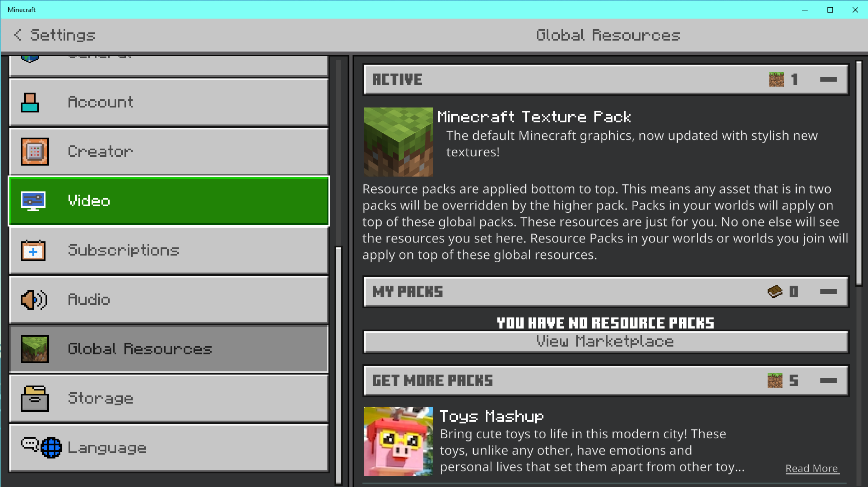Collapse the Get More Packs section
This screenshot has width=868, height=487.
(x=828, y=381)
